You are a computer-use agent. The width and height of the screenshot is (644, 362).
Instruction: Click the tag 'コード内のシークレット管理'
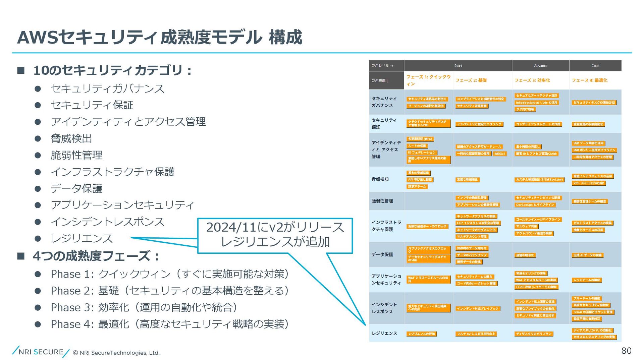(x=476, y=284)
